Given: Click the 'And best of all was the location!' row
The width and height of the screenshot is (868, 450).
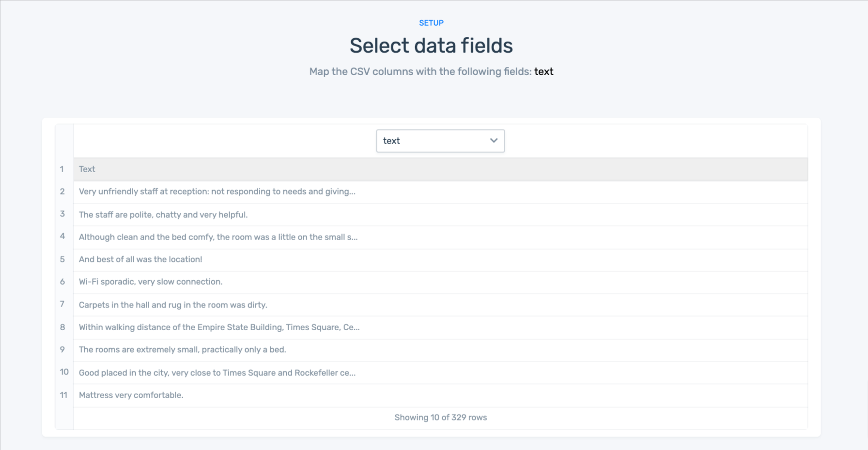Looking at the screenshot, I should [x=140, y=259].
